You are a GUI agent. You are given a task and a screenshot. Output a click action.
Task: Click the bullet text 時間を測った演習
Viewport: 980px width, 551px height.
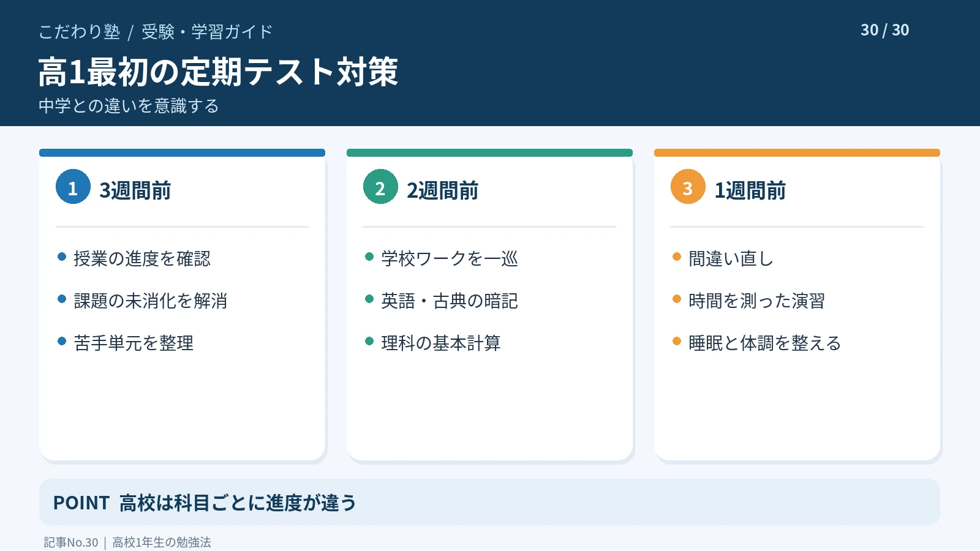tap(757, 301)
